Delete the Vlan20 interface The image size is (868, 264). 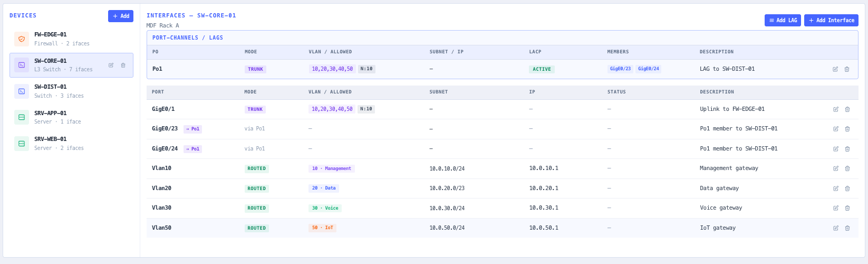[847, 188]
